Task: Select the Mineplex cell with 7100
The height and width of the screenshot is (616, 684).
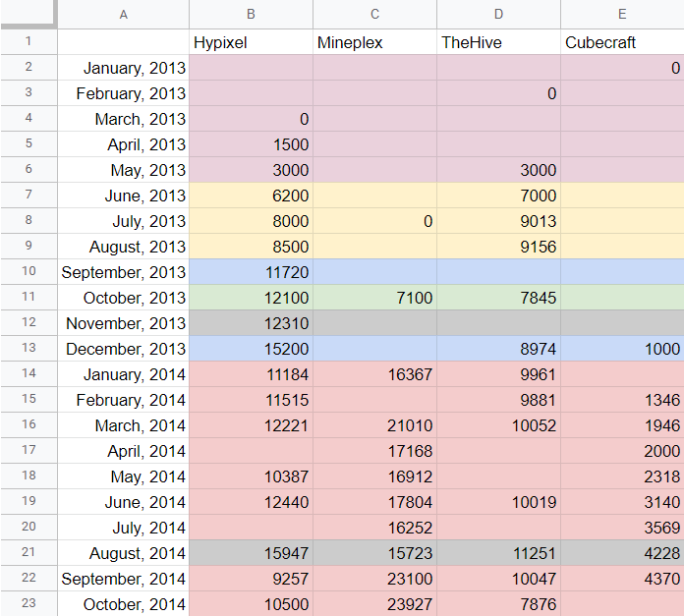Action: 374,298
